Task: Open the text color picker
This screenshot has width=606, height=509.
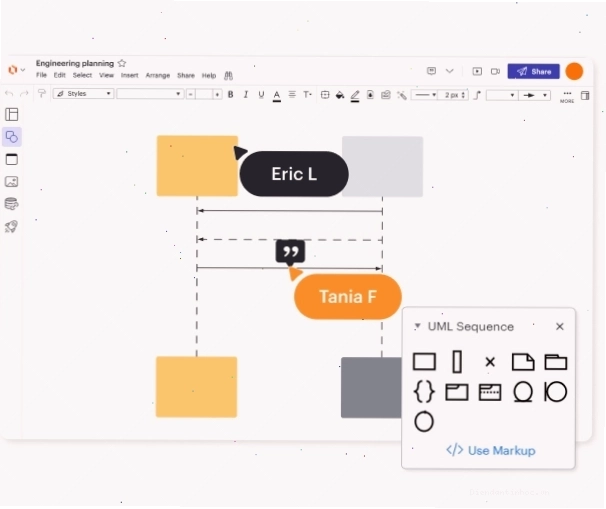Action: [x=277, y=95]
